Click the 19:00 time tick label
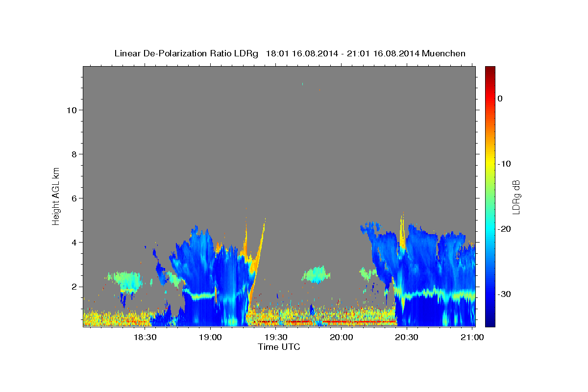588x392 pixels. [210, 337]
